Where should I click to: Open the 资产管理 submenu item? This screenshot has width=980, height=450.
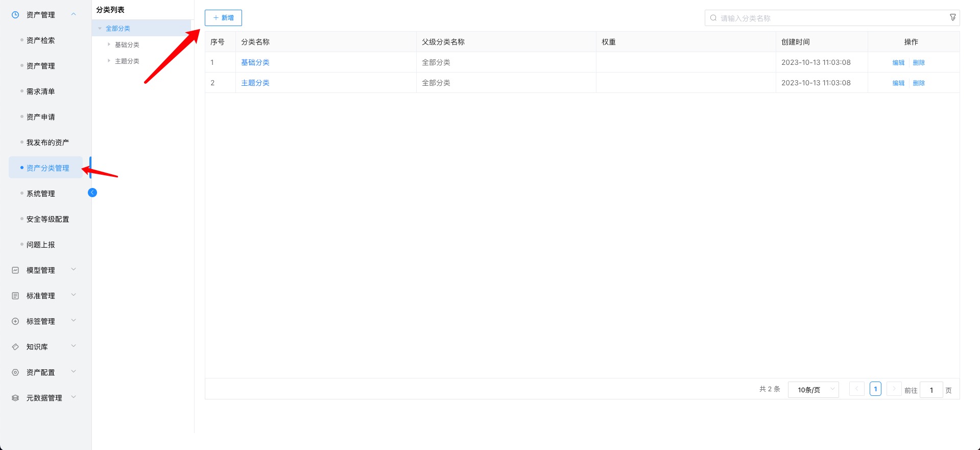tap(41, 66)
